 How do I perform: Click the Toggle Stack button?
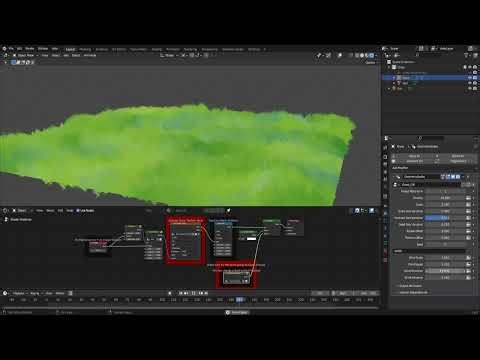point(458,161)
